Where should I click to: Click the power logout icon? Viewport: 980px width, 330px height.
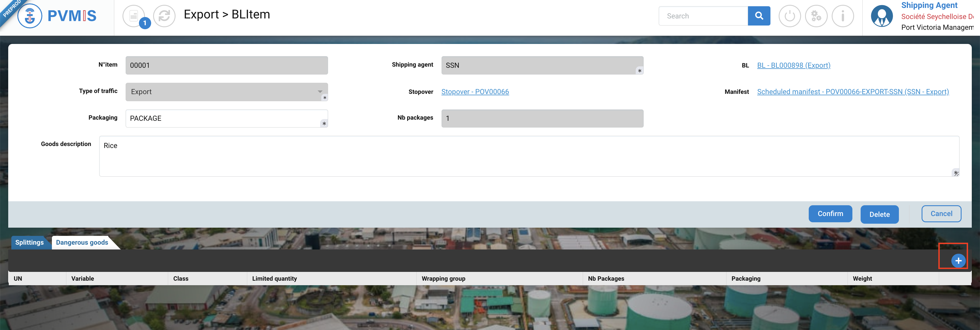tap(789, 16)
